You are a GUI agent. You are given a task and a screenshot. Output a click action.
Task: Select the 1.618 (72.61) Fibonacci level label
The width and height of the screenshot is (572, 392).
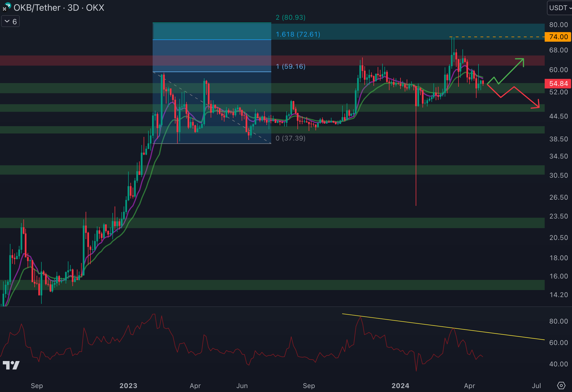pos(298,34)
